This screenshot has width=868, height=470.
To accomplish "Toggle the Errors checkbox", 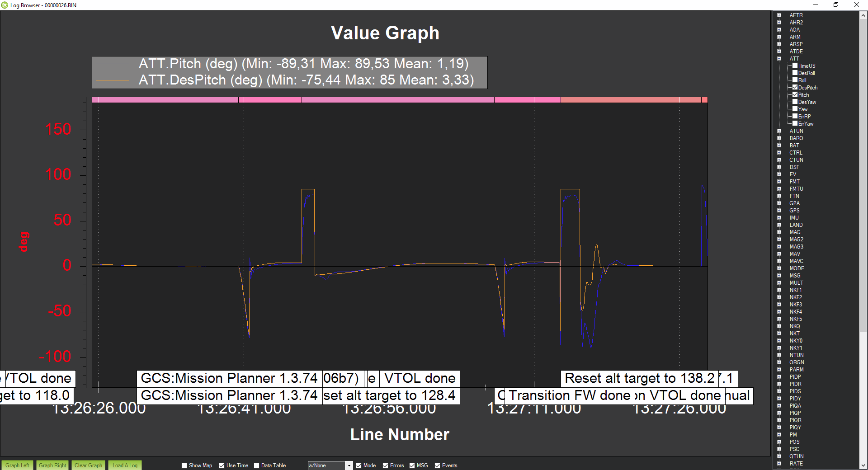I will click(385, 465).
